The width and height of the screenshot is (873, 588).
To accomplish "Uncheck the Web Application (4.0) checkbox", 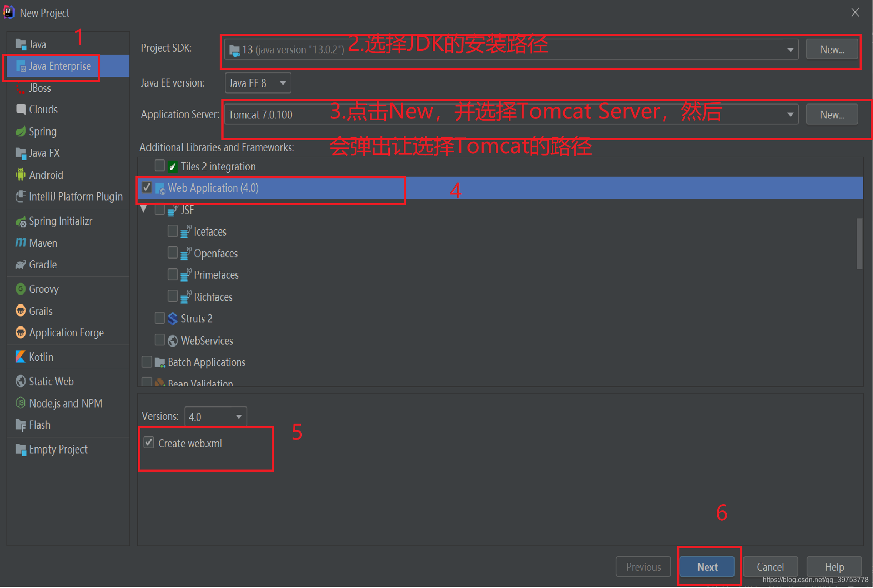I will (x=147, y=187).
